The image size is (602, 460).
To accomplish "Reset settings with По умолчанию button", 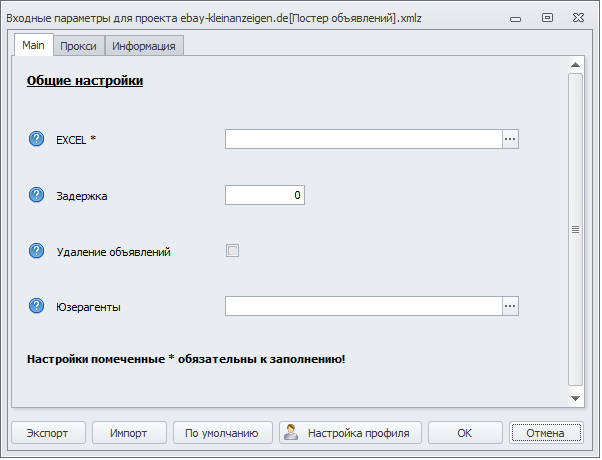I will pyautogui.click(x=222, y=433).
